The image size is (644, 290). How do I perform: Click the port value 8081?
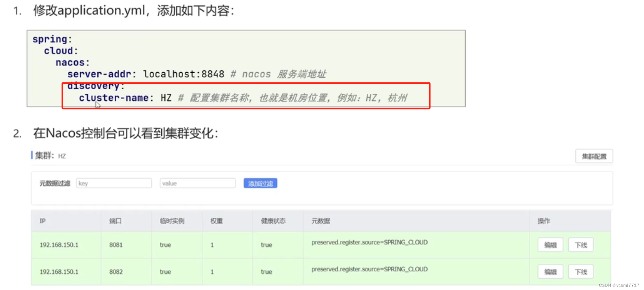[116, 245]
